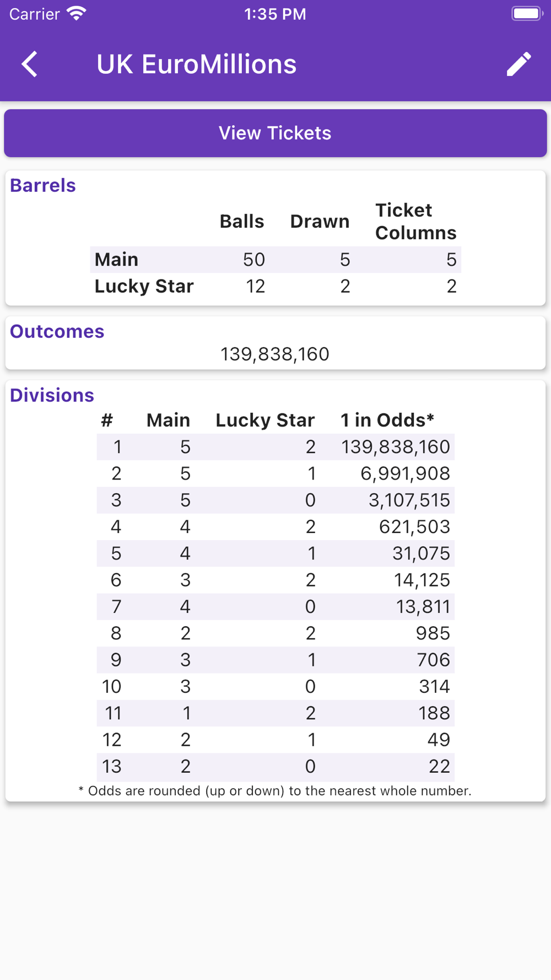Tap the outcomes total 139,838,160

tap(275, 354)
